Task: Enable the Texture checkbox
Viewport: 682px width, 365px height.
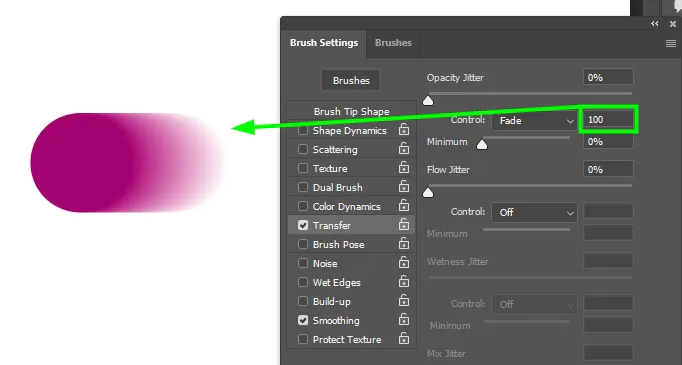Action: point(303,168)
